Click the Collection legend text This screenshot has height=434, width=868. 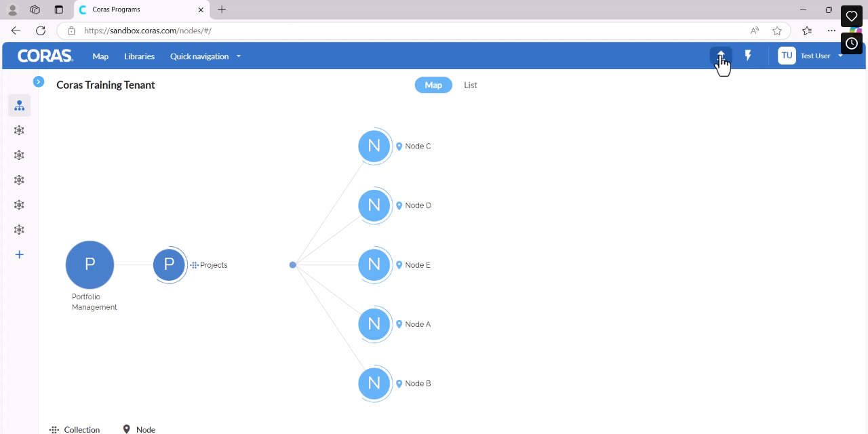tap(82, 429)
